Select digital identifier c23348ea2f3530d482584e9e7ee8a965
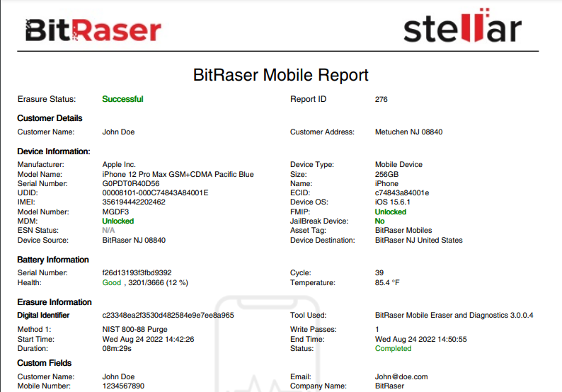The height and width of the screenshot is (392, 562). click(x=168, y=316)
